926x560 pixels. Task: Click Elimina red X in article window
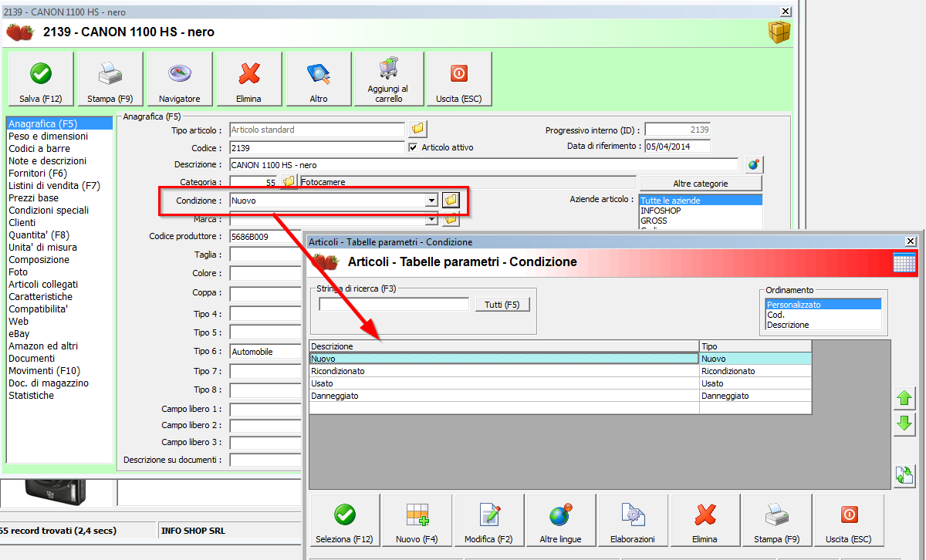tap(249, 79)
